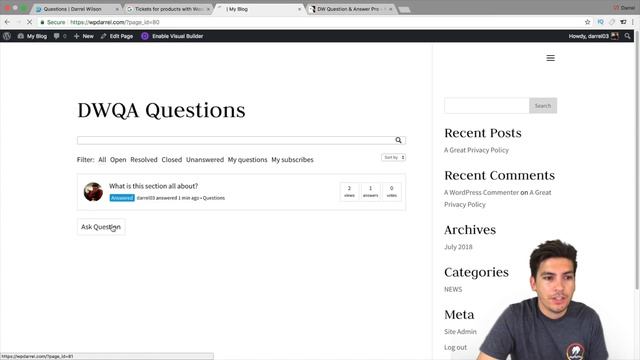Image resolution: width=640 pixels, height=360 pixels.
Task: Click darrel03 avatar next to question
Action: (93, 192)
